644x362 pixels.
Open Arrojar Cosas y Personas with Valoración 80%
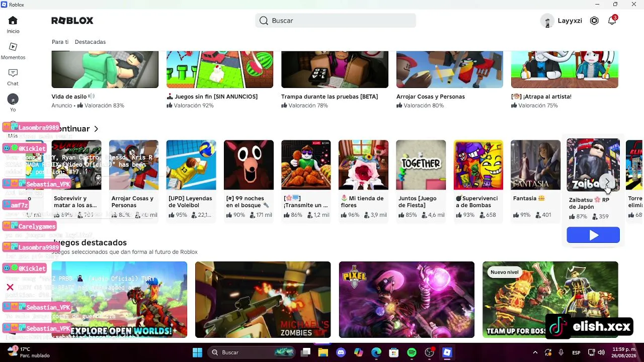click(450, 69)
